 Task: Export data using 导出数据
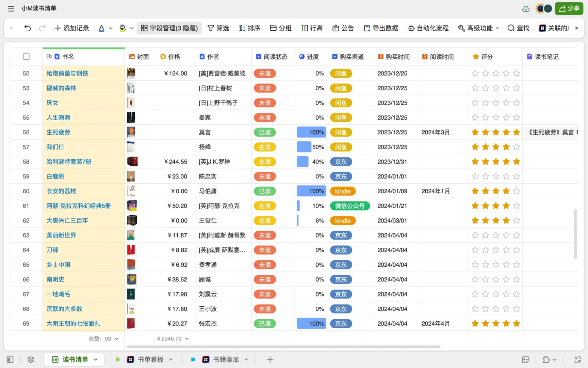pos(381,28)
